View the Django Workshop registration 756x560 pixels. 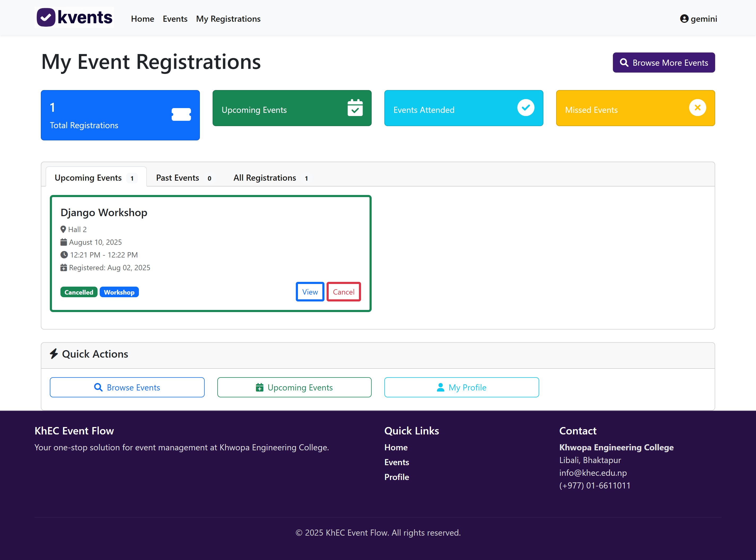[310, 292]
